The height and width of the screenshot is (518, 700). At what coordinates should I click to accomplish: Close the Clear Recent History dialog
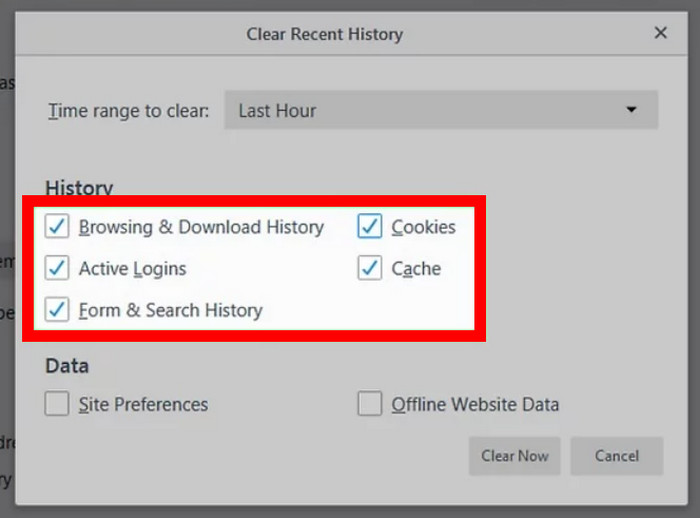click(660, 33)
